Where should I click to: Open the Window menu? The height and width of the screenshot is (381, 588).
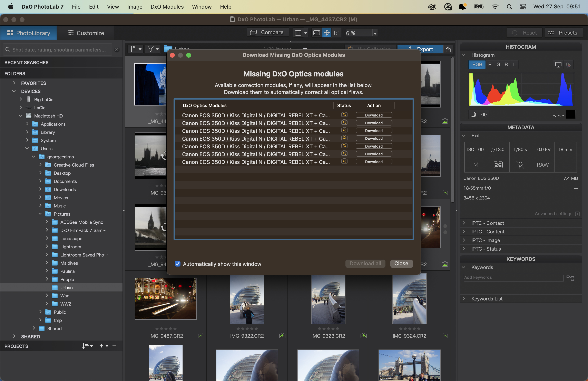coord(202,7)
